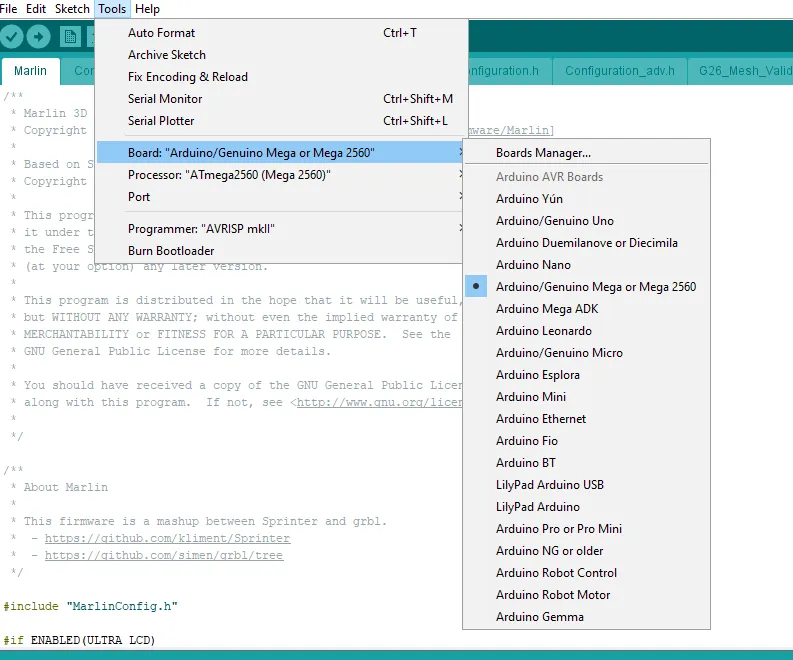Switch to the Marlin tab
The image size is (793, 660).
point(30,71)
